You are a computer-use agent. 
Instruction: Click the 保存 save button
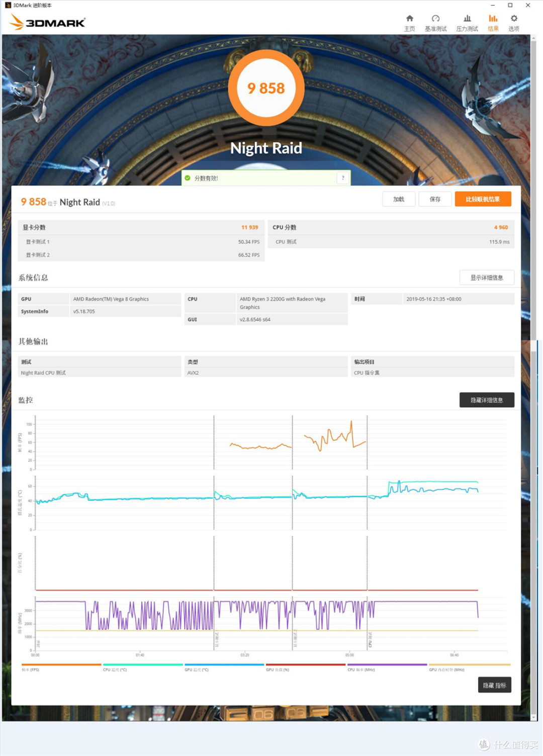[x=435, y=199]
